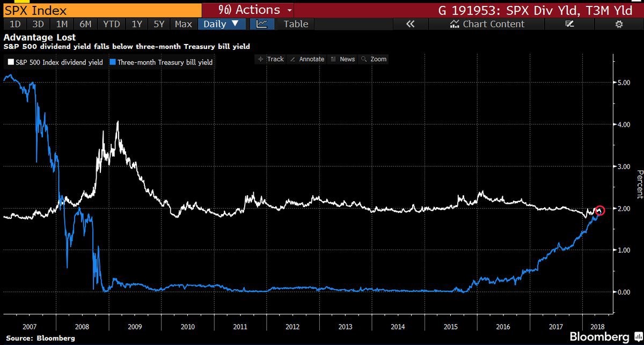Screen dimensions: 644x345
Task: Click the line chart view icon
Action: click(262, 24)
